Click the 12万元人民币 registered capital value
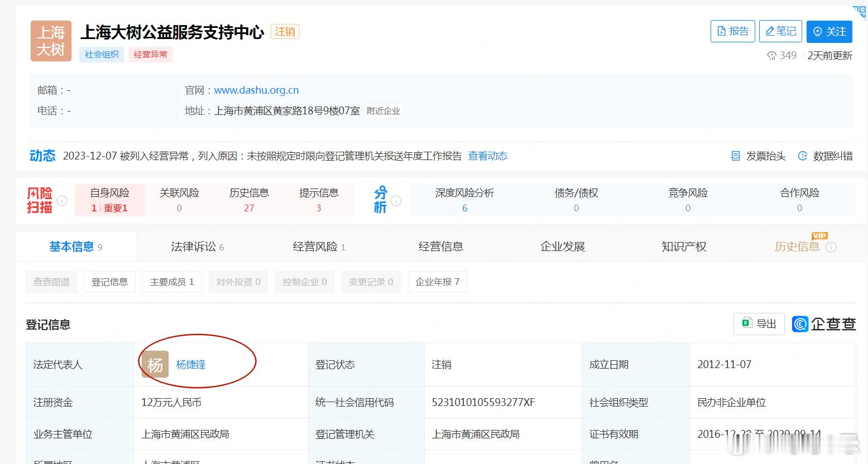 click(x=171, y=402)
